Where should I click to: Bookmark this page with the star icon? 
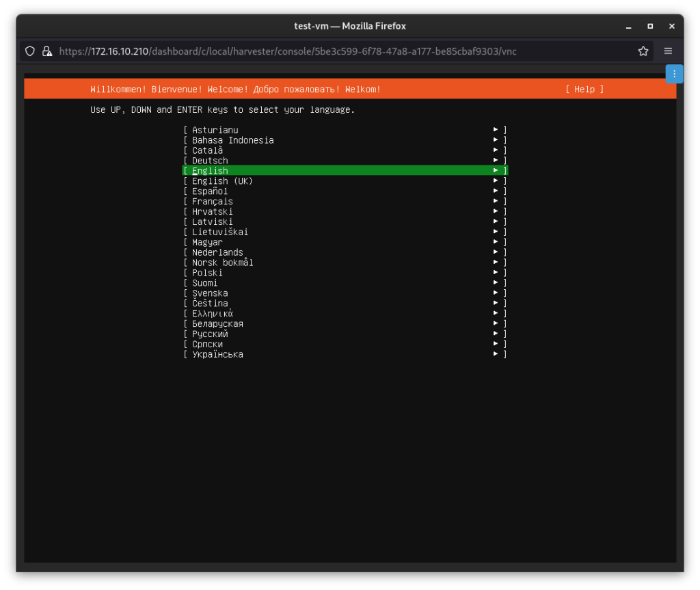tap(643, 51)
